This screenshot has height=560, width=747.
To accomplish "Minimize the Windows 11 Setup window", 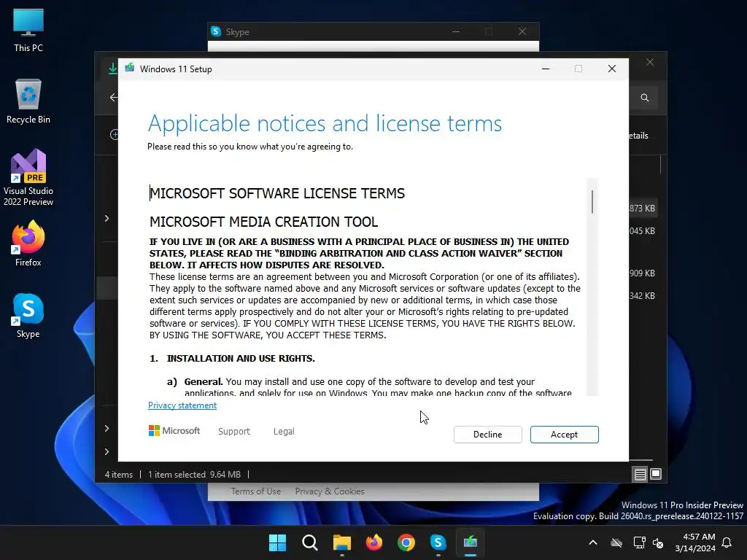I will (546, 69).
